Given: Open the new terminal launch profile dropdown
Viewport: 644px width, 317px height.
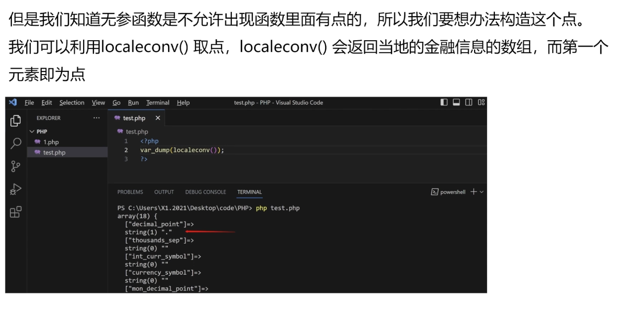Looking at the screenshot, I should point(481,192).
